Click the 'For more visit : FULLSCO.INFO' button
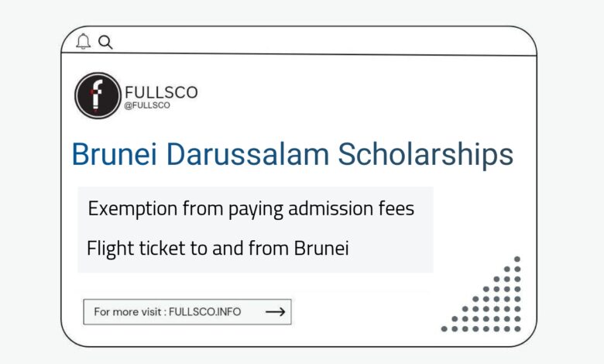 click(187, 311)
